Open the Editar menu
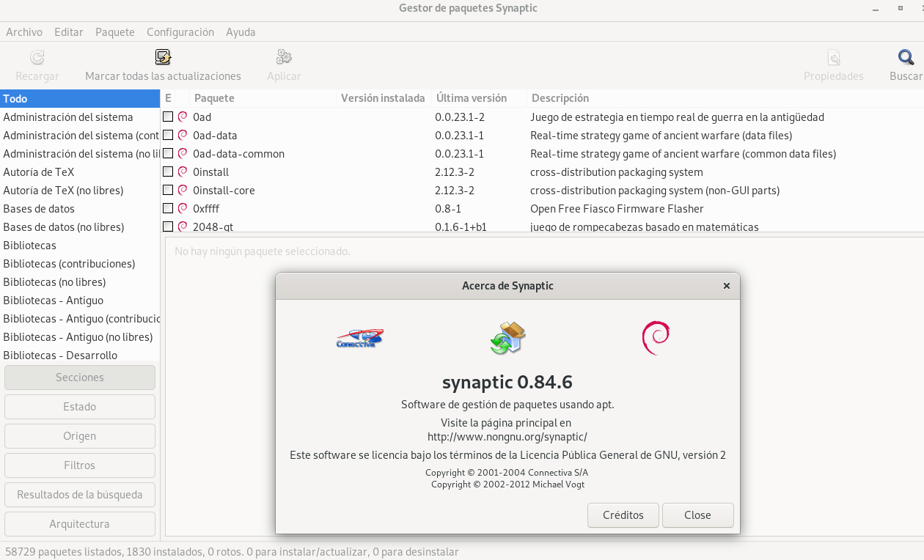This screenshot has height=560, width=924. pyautogui.click(x=69, y=32)
